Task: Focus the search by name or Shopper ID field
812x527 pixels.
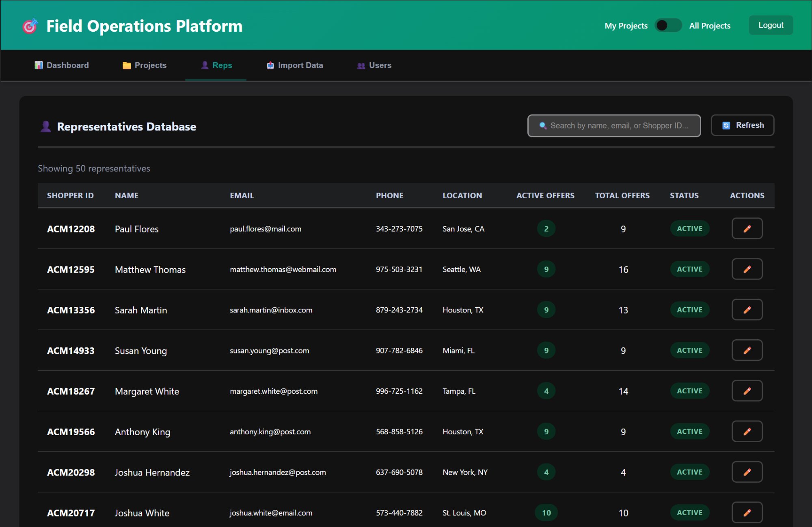Action: tap(614, 126)
